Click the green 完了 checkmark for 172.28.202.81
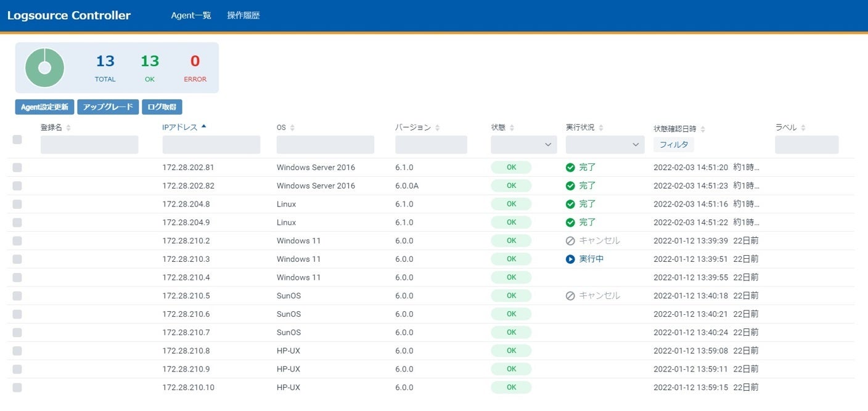Image resolution: width=868 pixels, height=411 pixels. click(x=570, y=168)
